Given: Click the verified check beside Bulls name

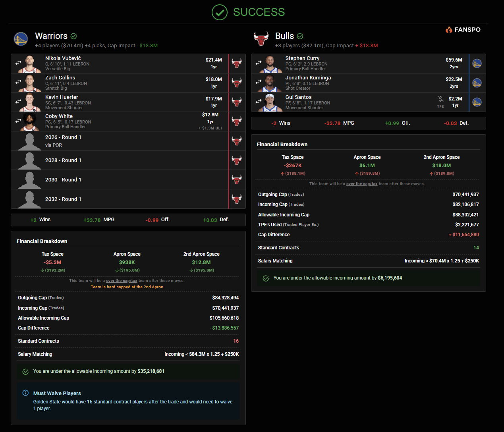Looking at the screenshot, I should 300,36.
